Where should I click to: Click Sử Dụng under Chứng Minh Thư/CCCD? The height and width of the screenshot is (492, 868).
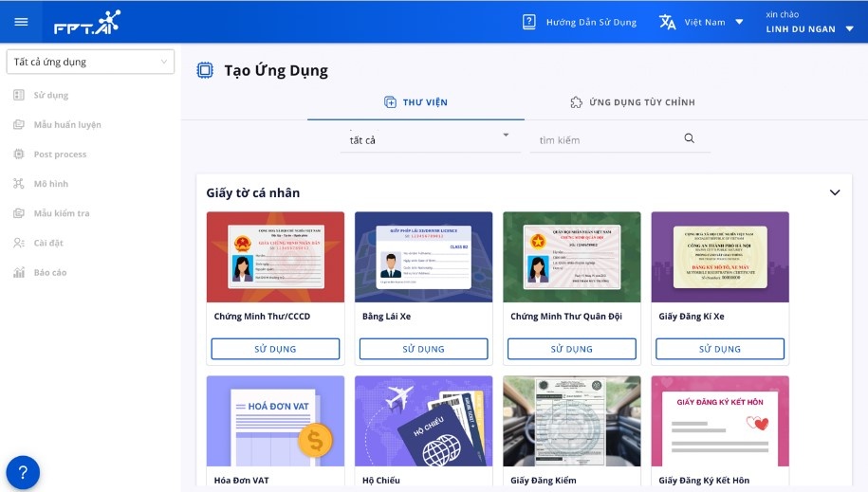tap(275, 349)
